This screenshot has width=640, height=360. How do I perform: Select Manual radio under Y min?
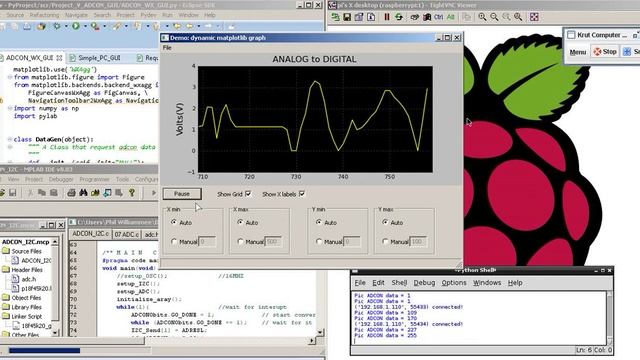pos(319,242)
